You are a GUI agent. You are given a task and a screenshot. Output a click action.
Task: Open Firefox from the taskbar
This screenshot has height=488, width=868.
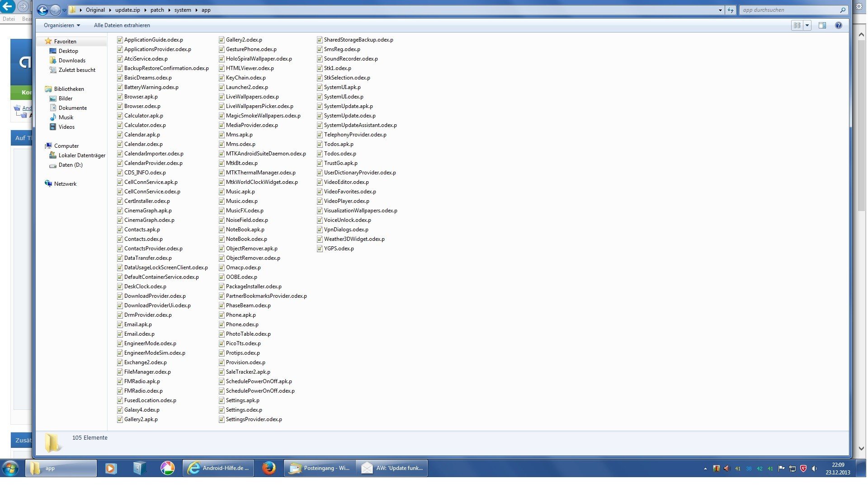click(x=269, y=468)
